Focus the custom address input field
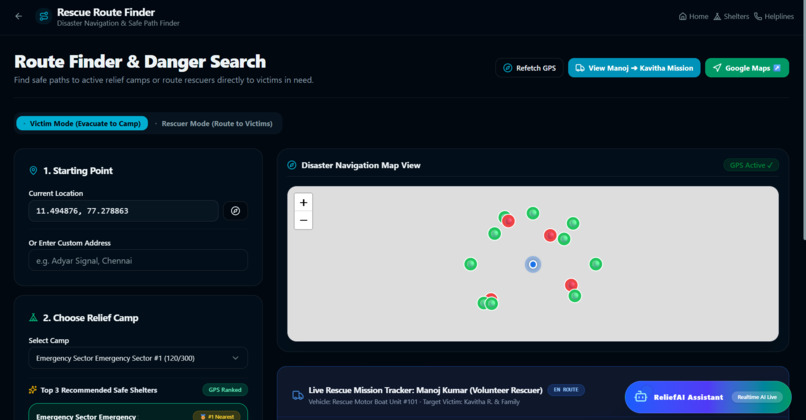 (x=138, y=261)
